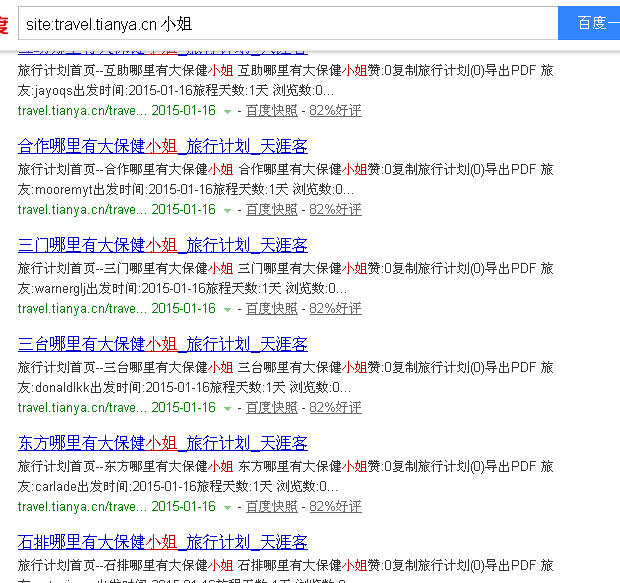Expand the green arrow under the 三门 result
The width and height of the screenshot is (620, 583).
coord(228,309)
